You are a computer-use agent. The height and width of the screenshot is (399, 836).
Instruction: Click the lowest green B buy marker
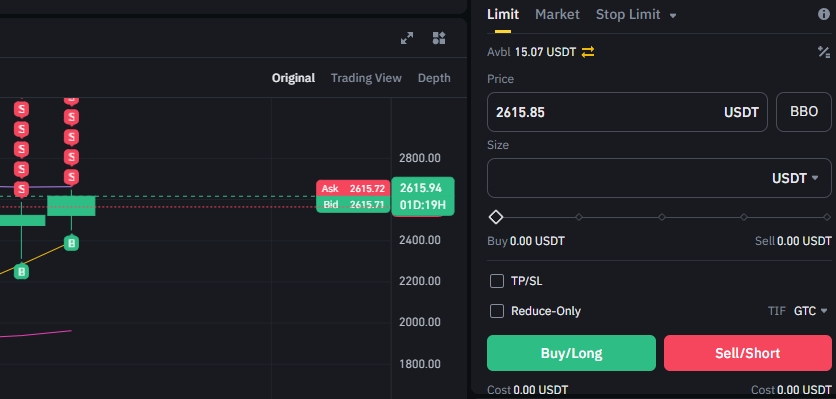pyautogui.click(x=21, y=272)
